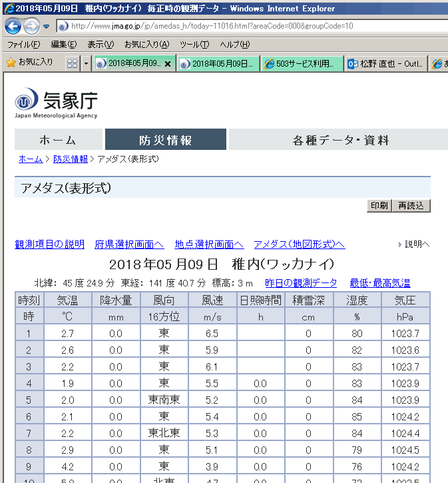The width and height of the screenshot is (448, 483).
Task: Close the active 2018年05月09 tab
Action: [x=168, y=64]
